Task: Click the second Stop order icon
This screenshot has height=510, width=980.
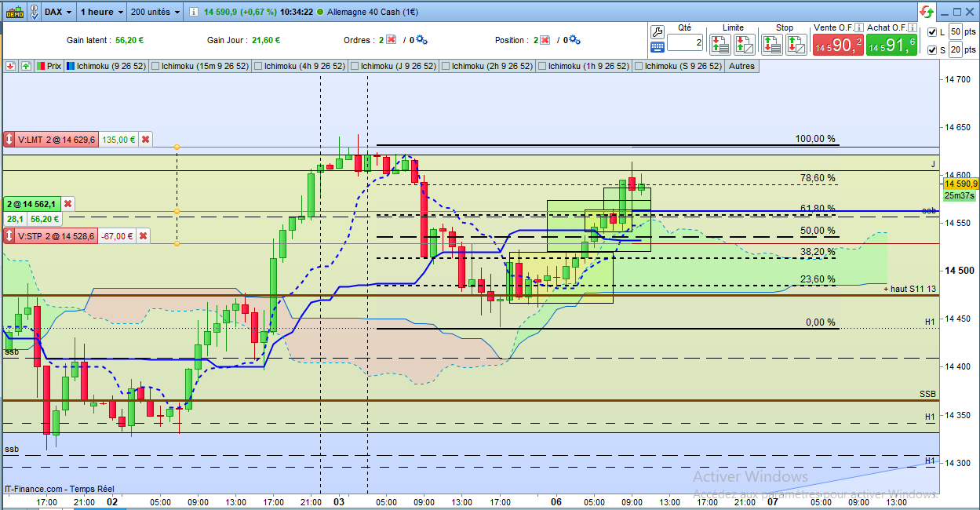Action: pos(796,44)
